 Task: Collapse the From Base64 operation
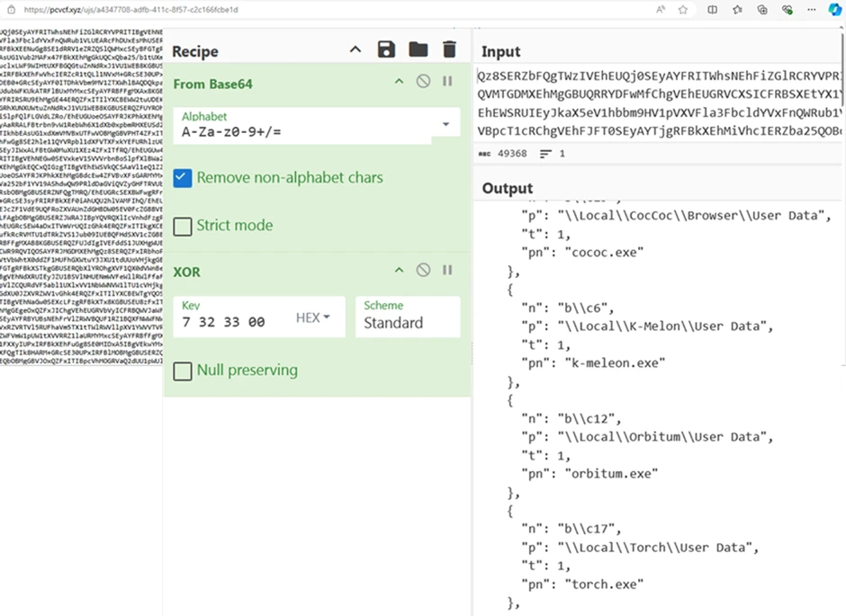click(399, 81)
